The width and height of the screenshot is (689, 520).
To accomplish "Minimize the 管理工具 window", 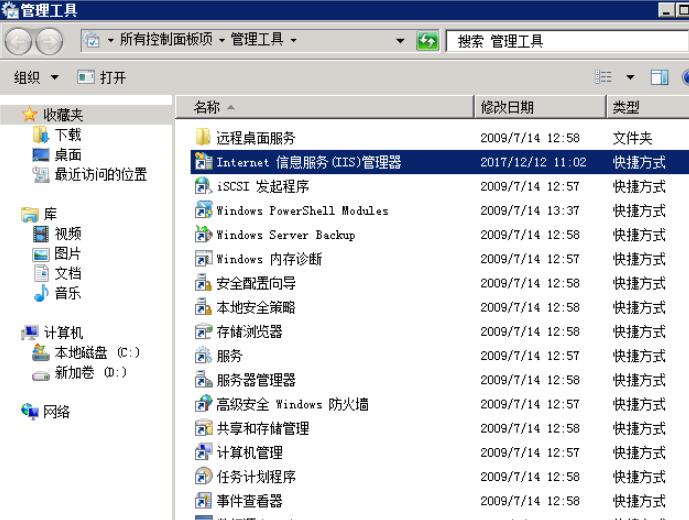I will pyautogui.click(x=667, y=10).
